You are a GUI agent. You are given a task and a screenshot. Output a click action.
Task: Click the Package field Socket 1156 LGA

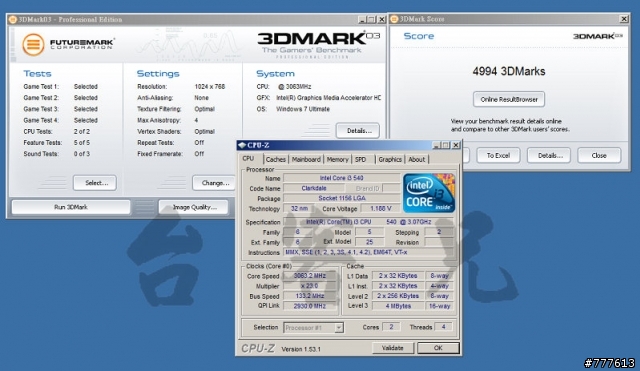point(342,198)
